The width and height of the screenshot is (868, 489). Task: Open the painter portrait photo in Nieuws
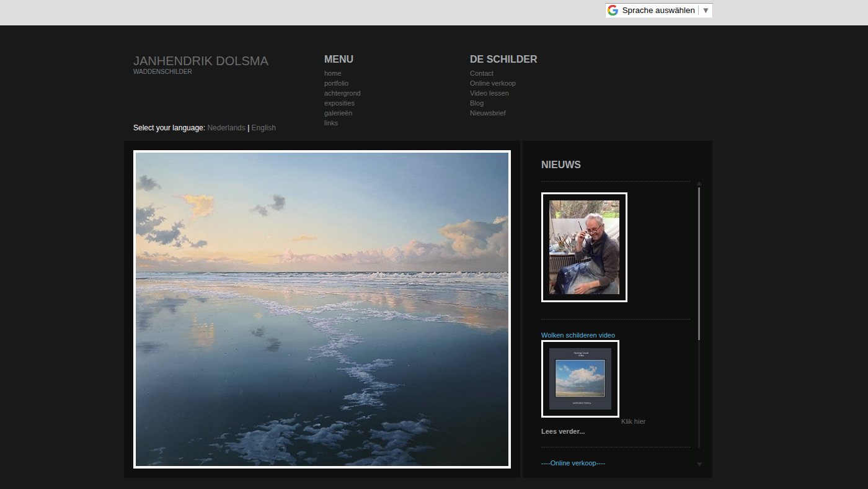click(x=584, y=247)
